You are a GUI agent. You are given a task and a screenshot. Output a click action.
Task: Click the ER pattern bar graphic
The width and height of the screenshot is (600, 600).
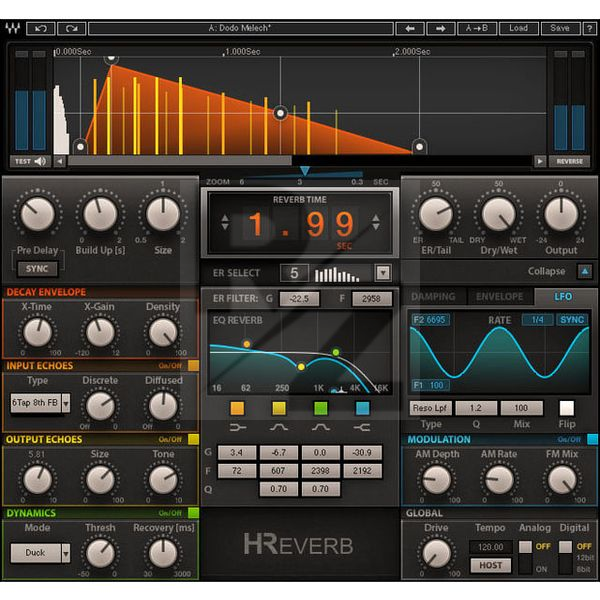337,274
